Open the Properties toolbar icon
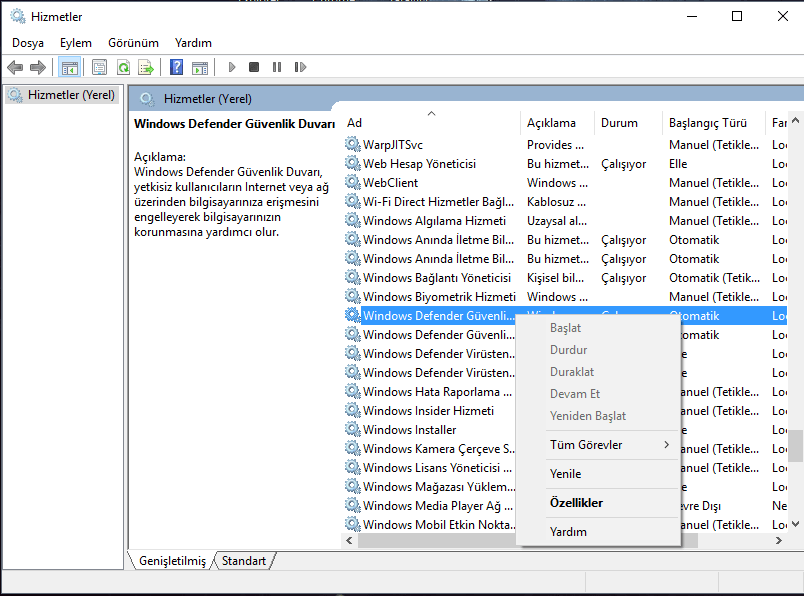The height and width of the screenshot is (596, 807). pyautogui.click(x=99, y=67)
